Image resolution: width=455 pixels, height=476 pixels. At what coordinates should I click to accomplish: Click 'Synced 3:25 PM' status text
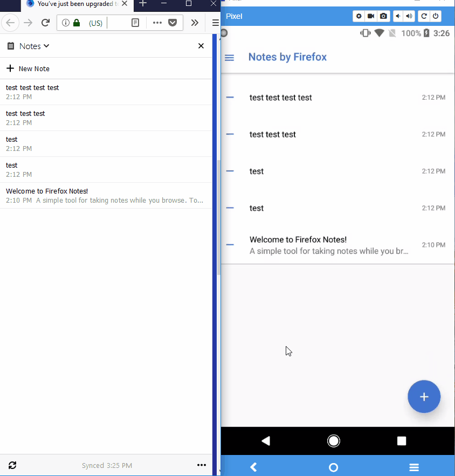point(107,465)
